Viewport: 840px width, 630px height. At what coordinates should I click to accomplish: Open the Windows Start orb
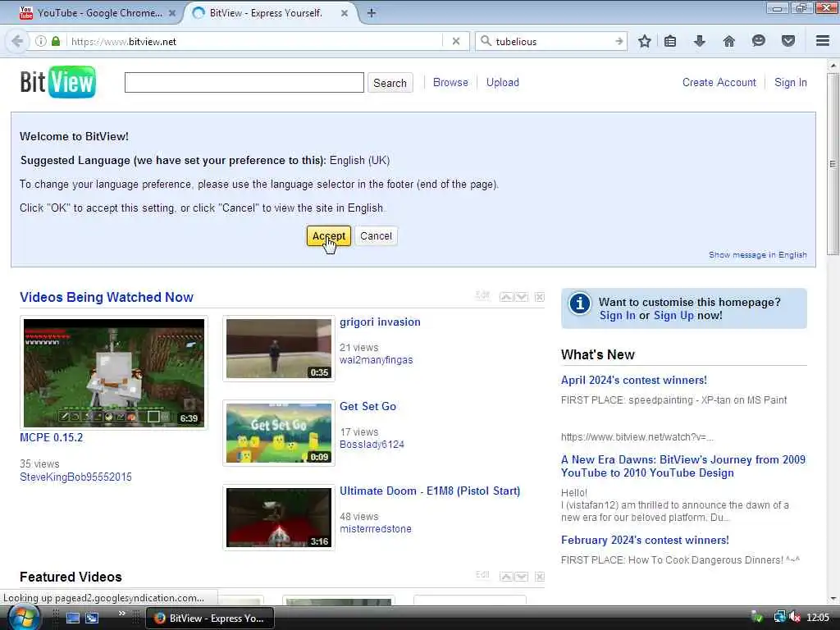click(x=24, y=619)
